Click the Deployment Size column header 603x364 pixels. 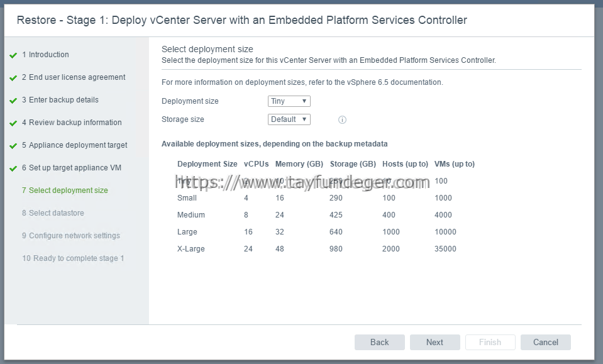[x=207, y=164]
